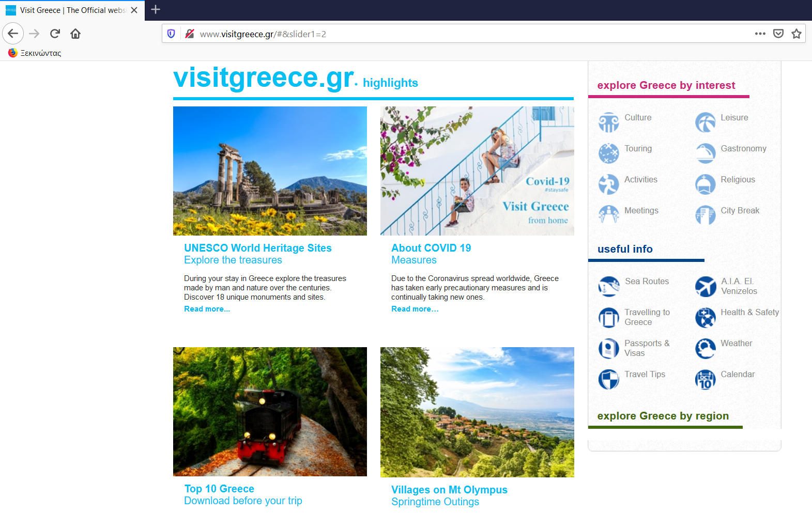Click the Travelling to Greece suitcase icon
The image size is (812, 513).
[x=608, y=317]
